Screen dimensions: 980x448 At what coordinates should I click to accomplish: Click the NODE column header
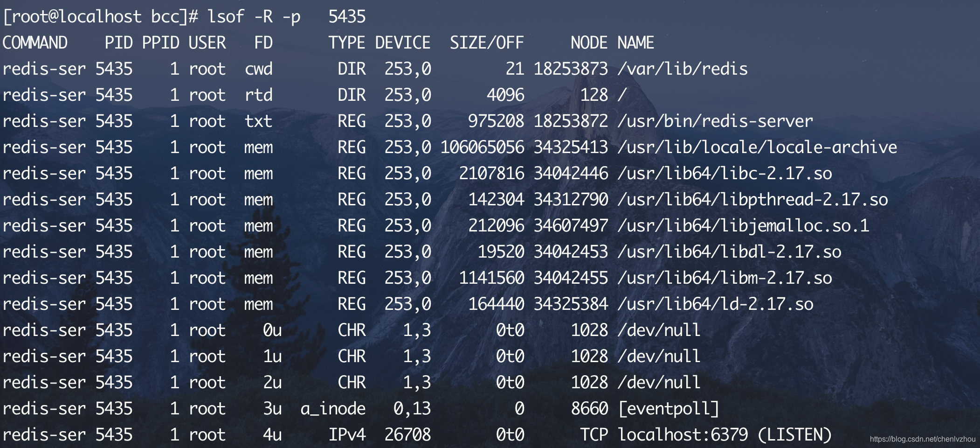point(589,43)
